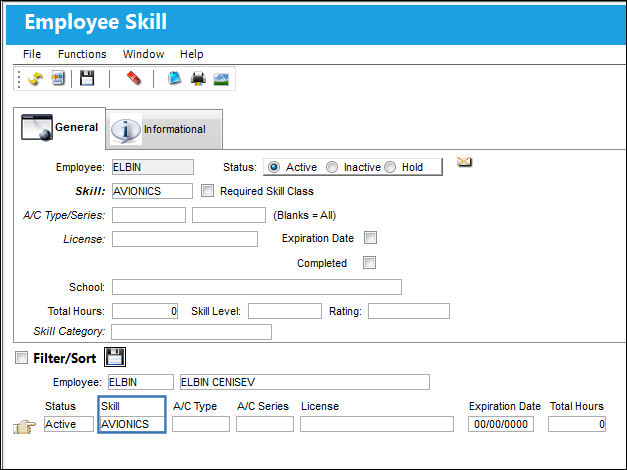Image resolution: width=627 pixels, height=470 pixels.
Task: Click the Skill column header
Action: [110, 406]
